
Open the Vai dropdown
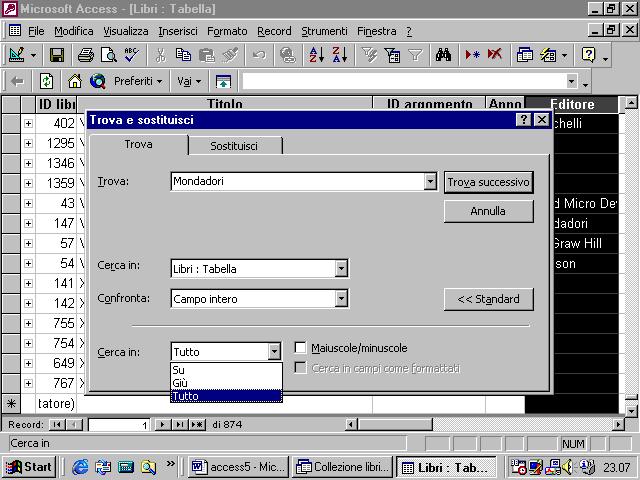pyautogui.click(x=189, y=82)
